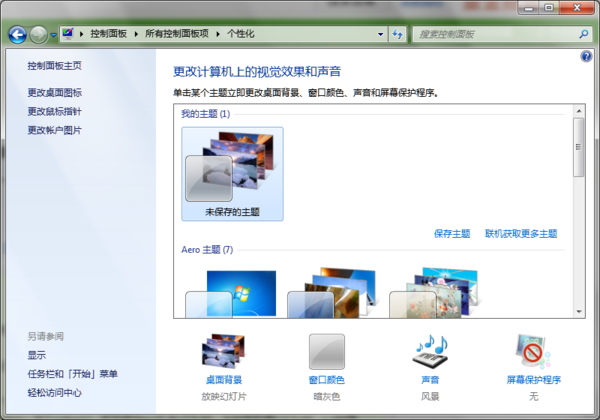This screenshot has height=420, width=600.
Task: Open 轻松访问中心 link
Action: pos(54,392)
